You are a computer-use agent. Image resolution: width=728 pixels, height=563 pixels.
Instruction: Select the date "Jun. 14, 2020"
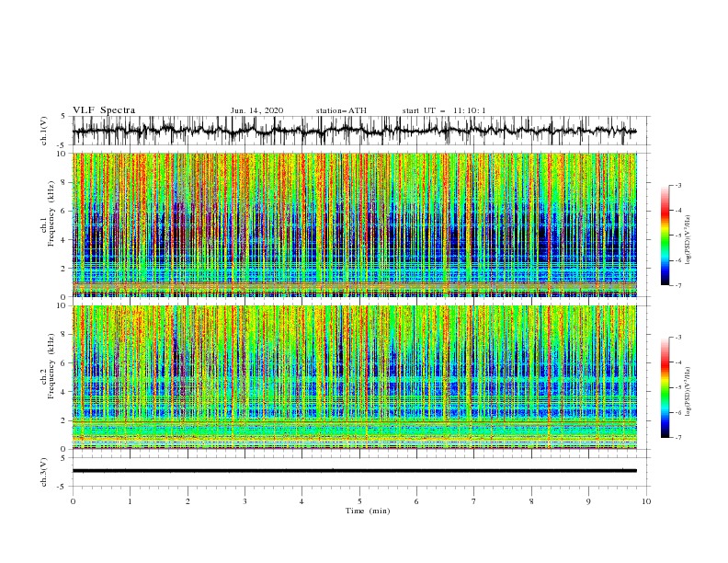pos(256,110)
